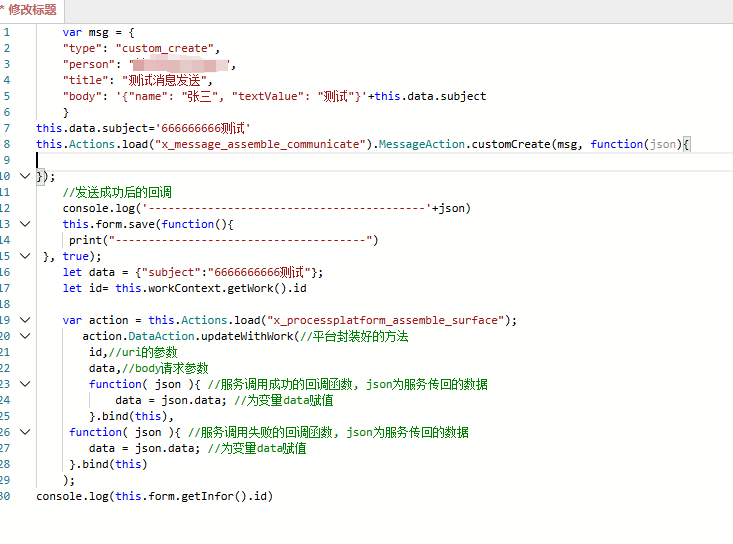Collapse the fold at the "var action" line
The width and height of the screenshot is (733, 544).
click(25, 320)
